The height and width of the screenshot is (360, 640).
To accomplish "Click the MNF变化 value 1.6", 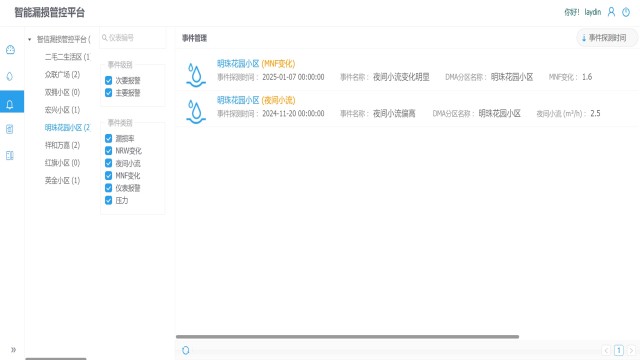I will click(587, 77).
